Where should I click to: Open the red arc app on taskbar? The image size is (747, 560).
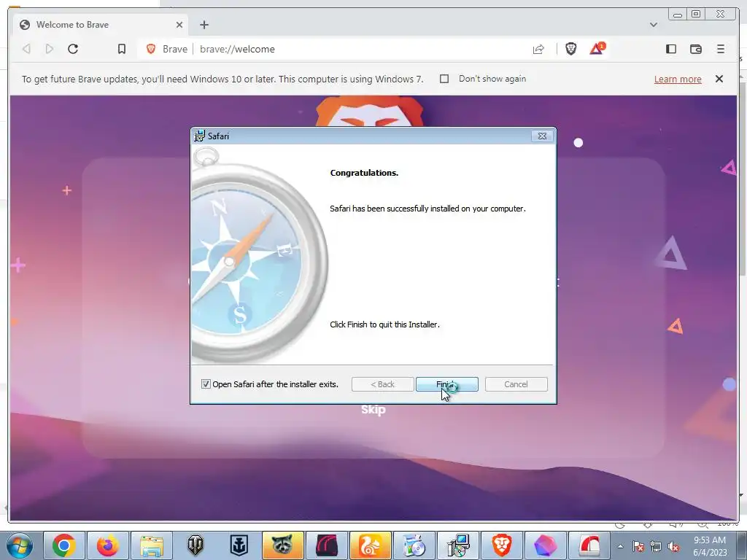(589, 545)
